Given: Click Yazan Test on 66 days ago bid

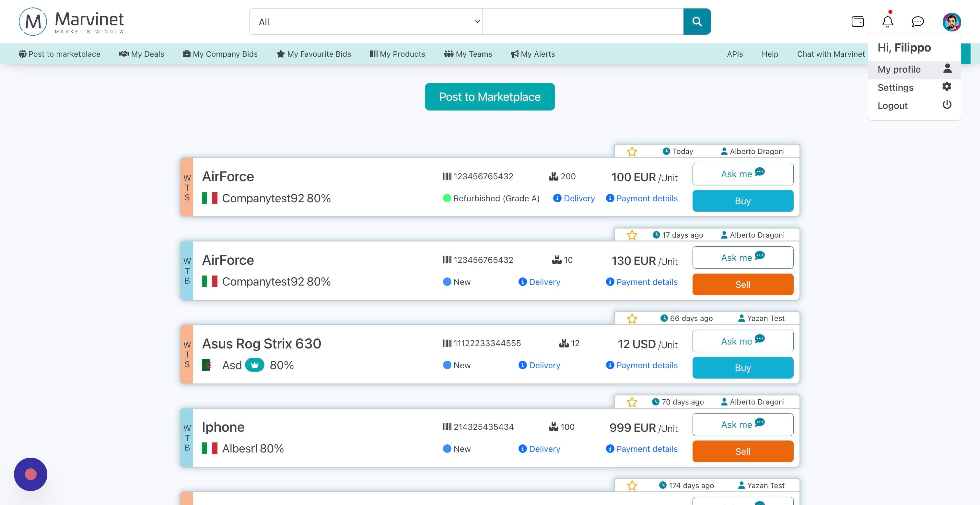Looking at the screenshot, I should click(762, 319).
